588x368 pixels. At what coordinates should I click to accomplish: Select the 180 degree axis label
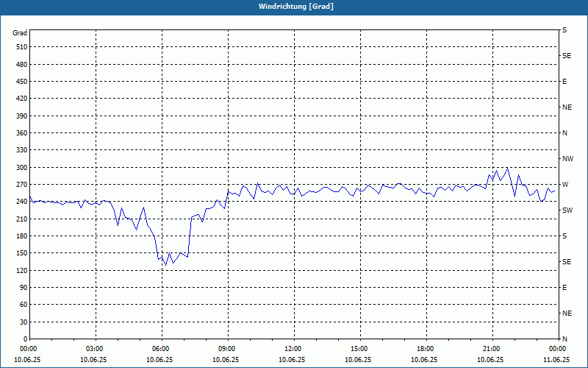pyautogui.click(x=22, y=236)
